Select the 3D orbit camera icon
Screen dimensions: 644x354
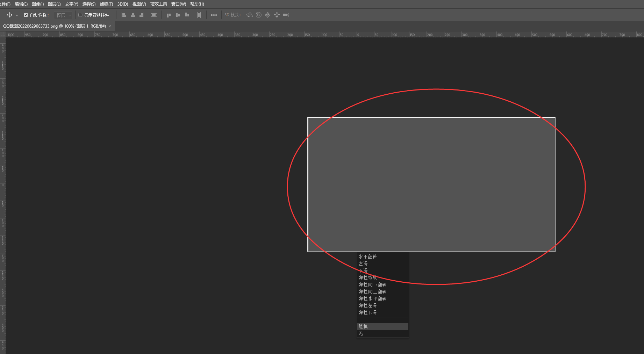coord(249,15)
